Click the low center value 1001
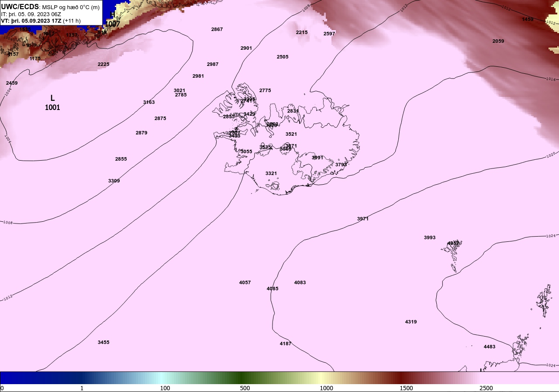The image size is (559, 392). coord(52,107)
